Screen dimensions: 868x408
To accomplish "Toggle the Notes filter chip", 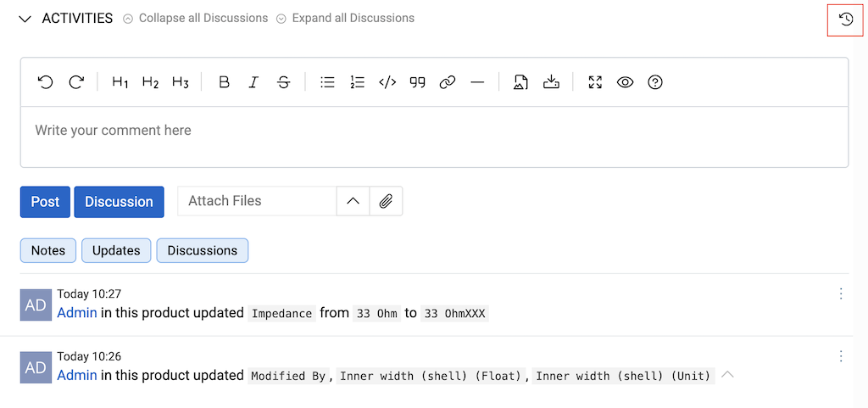I will [x=48, y=250].
